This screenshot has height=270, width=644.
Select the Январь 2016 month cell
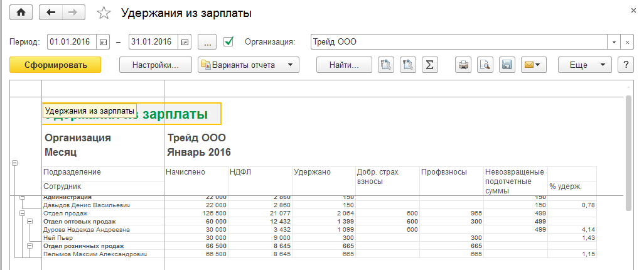coord(199,153)
